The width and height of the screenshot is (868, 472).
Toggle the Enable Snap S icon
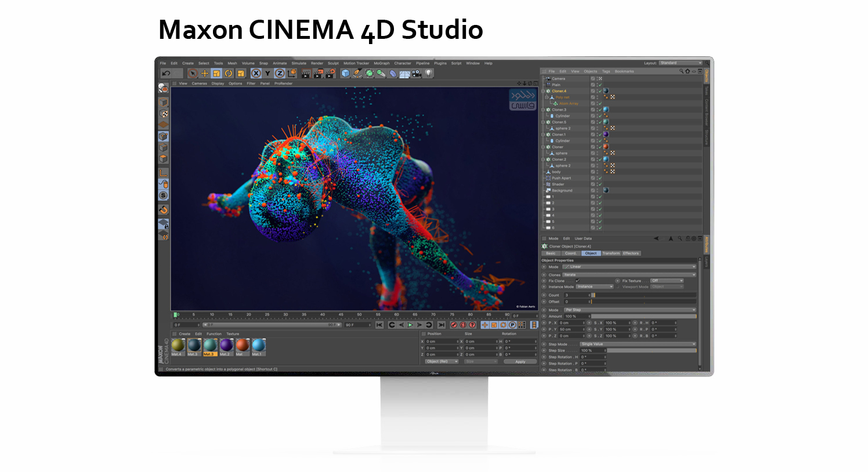click(164, 195)
